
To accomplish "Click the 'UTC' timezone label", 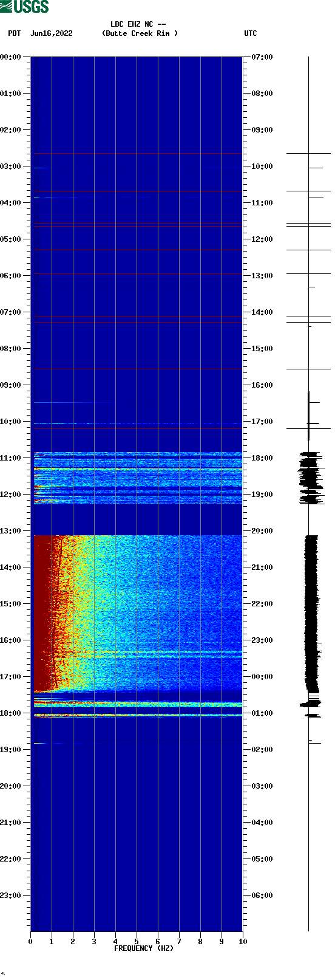I will tap(251, 33).
